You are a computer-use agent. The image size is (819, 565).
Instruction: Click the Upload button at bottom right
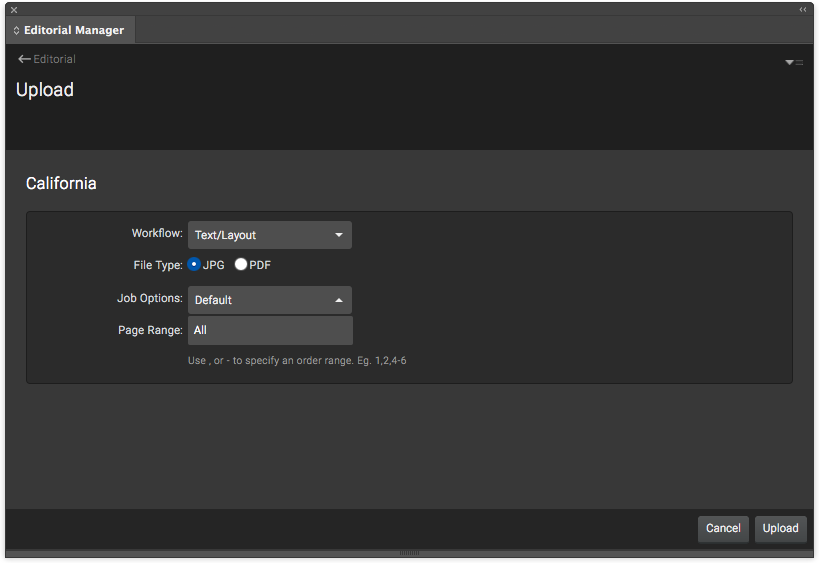click(x=780, y=528)
